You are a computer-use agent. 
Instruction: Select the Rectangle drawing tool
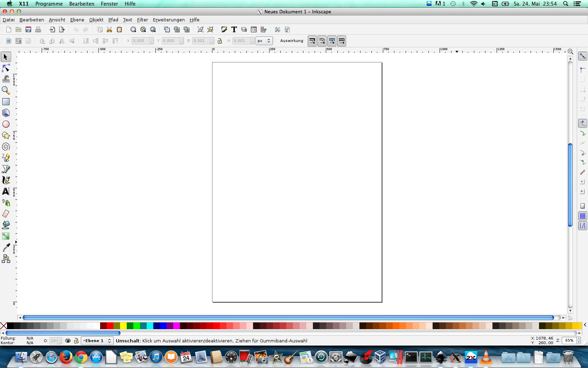point(6,102)
